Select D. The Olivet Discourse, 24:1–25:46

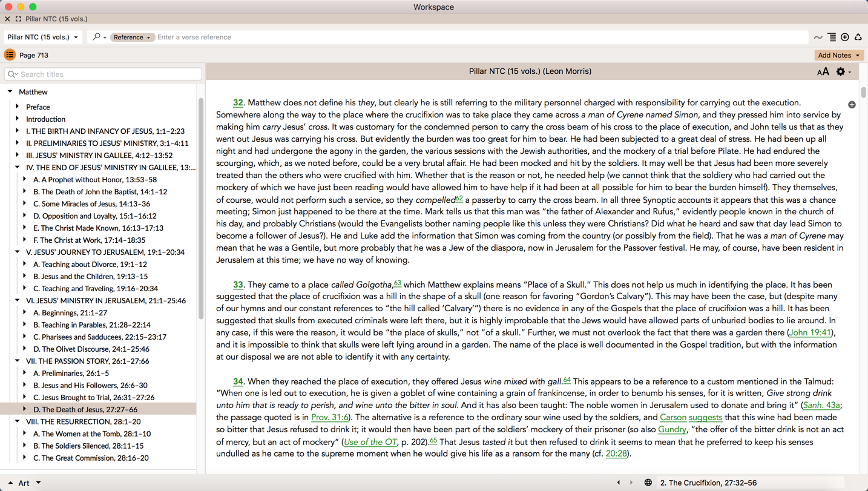(x=91, y=349)
